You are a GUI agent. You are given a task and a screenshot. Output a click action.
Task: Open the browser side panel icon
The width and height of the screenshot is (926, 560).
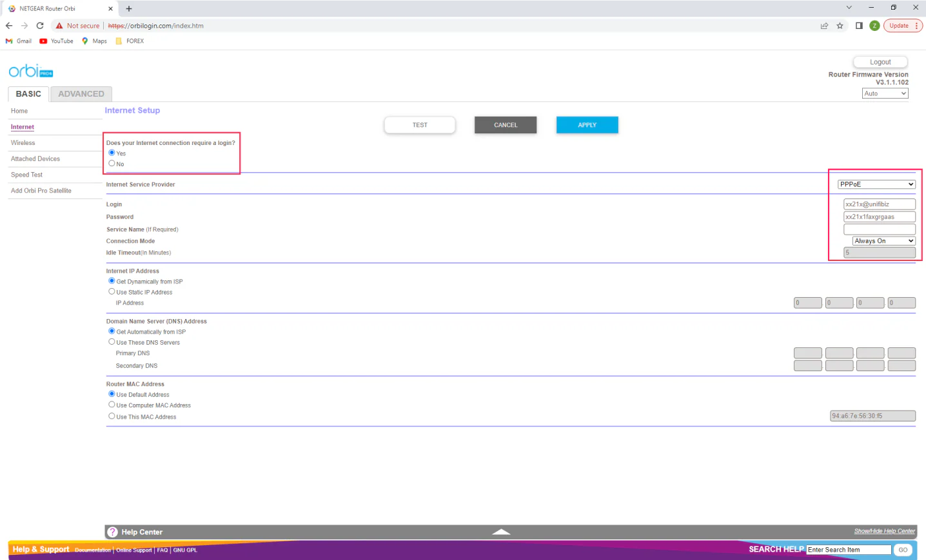point(859,26)
